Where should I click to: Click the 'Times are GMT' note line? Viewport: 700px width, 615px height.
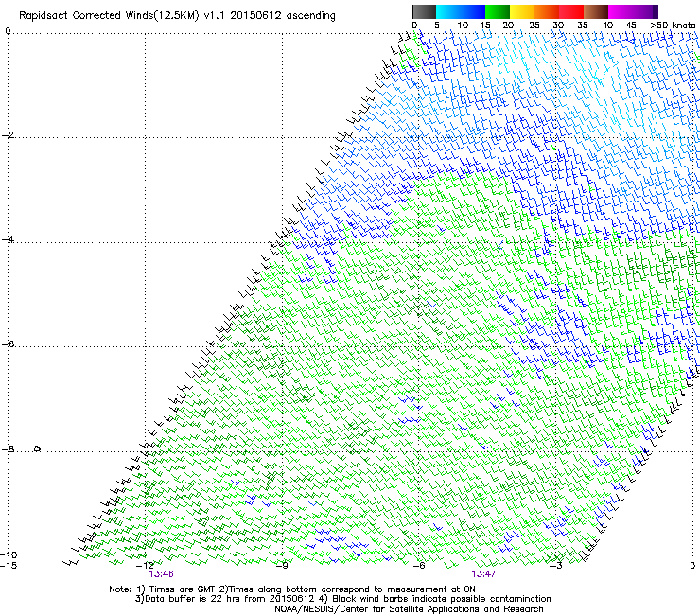tap(292, 589)
